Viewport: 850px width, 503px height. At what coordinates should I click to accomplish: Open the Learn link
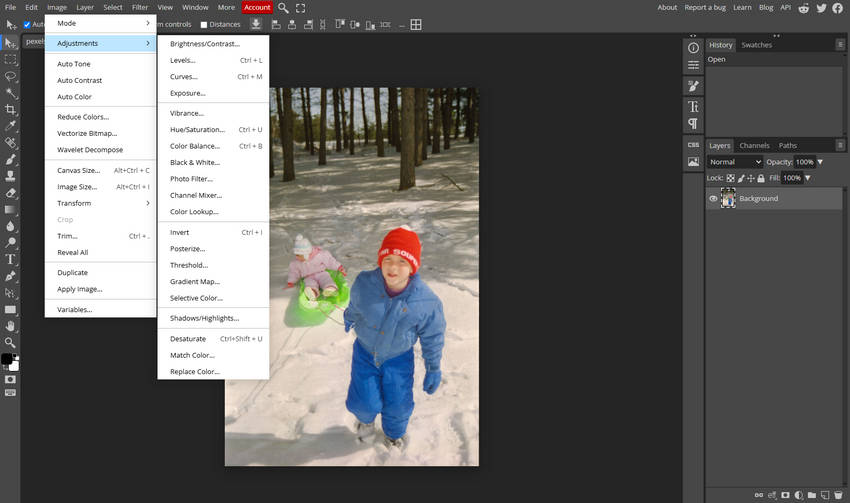(x=742, y=8)
